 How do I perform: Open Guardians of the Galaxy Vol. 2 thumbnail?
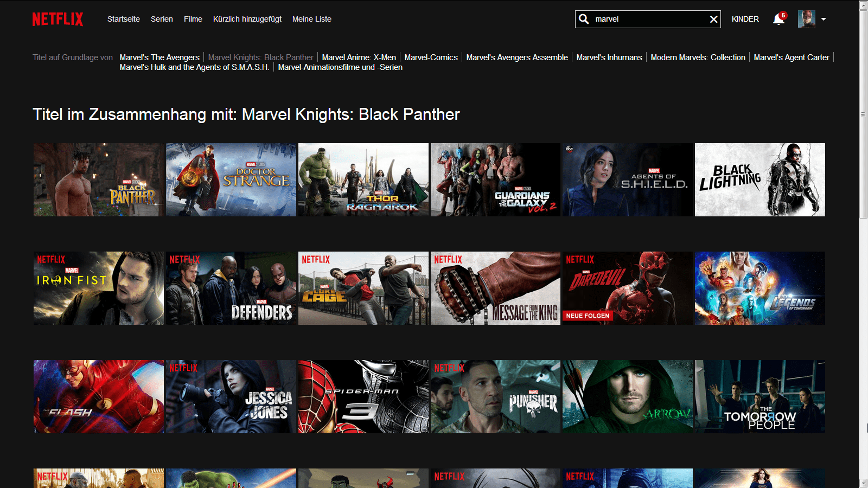[x=495, y=179]
